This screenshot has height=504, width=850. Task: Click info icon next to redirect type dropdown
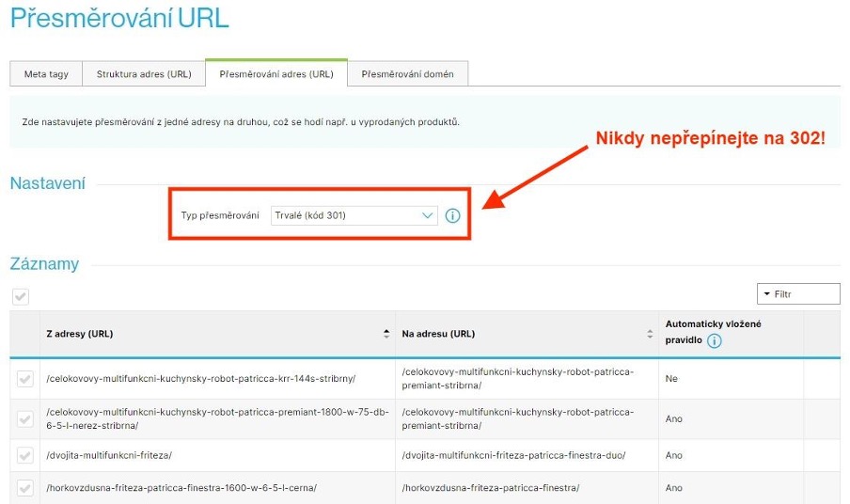(452, 215)
